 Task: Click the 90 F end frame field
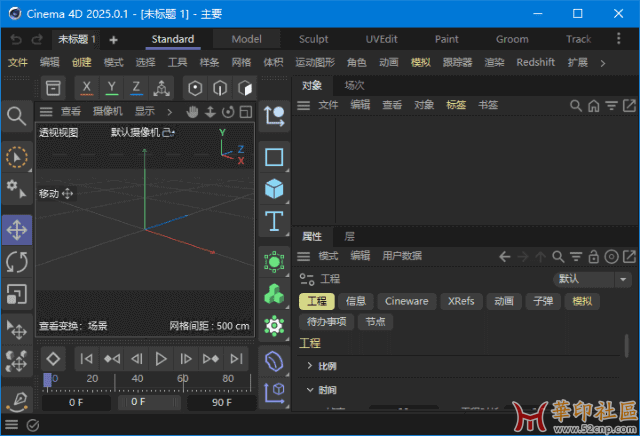(x=222, y=403)
